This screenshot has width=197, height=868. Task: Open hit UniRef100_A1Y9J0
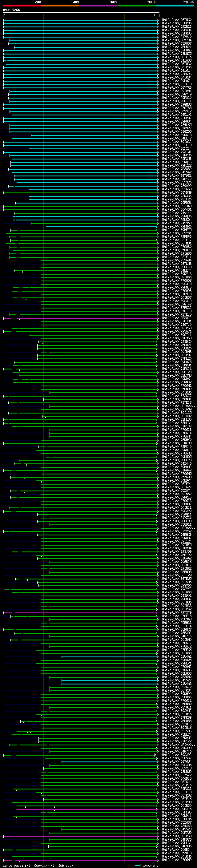pos(177,37)
